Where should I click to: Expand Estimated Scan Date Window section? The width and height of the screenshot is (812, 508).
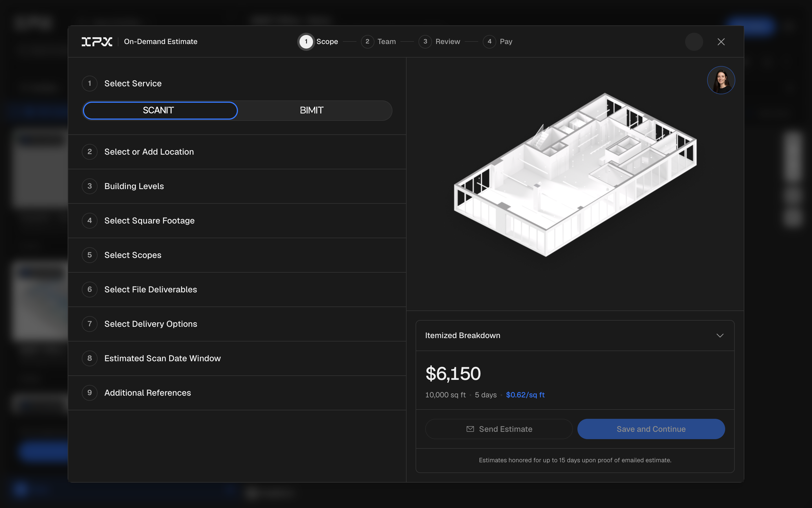click(237, 358)
